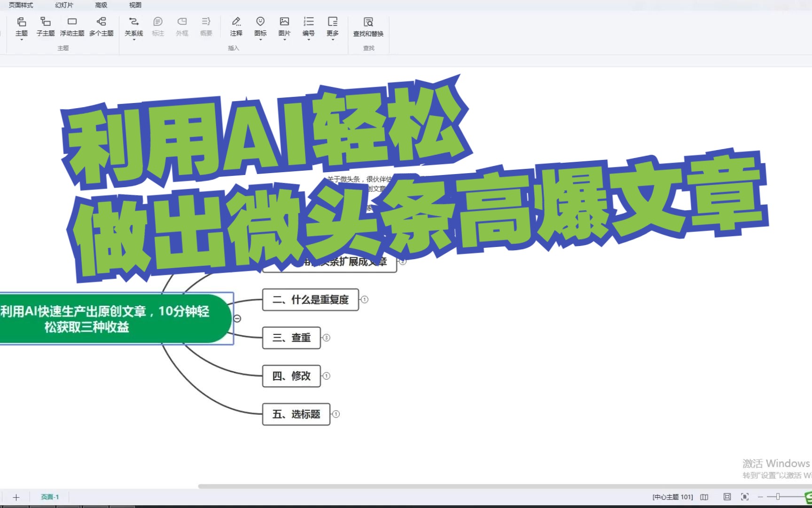812x508 pixels.
Task: Select the 五、选标题 topic
Action: point(296,414)
